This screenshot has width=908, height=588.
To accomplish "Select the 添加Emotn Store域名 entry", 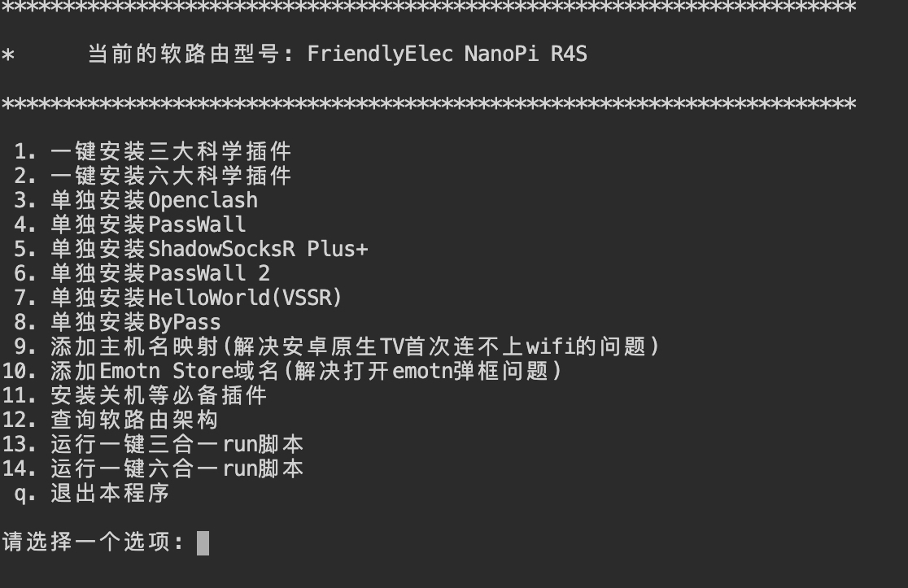I will click(x=282, y=370).
